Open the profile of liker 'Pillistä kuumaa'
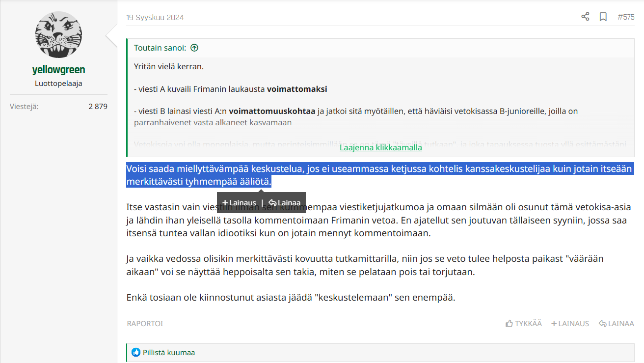This screenshot has width=644, height=363. tap(169, 352)
